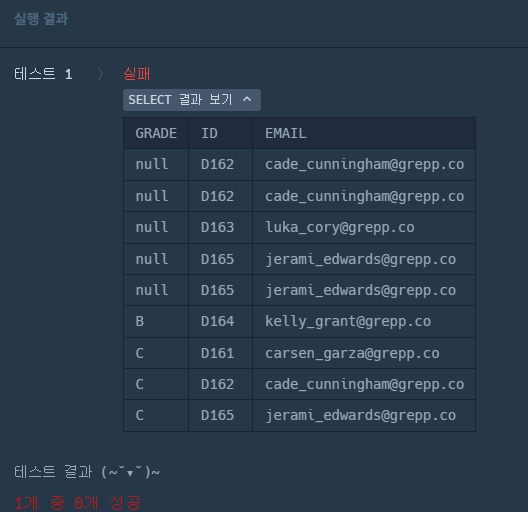The width and height of the screenshot is (528, 512).
Task: Select the last row jerami_edwards email cell
Action: [x=364, y=415]
